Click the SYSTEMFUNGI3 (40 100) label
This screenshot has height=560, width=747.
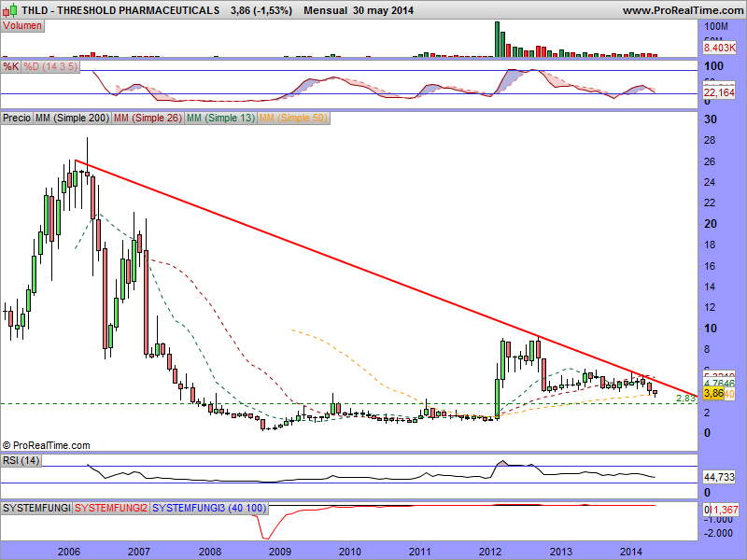[208, 508]
